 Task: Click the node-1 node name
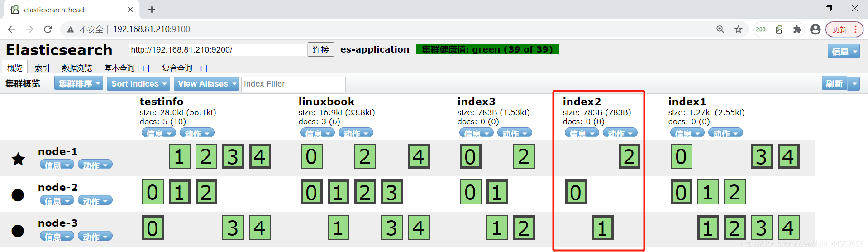click(x=57, y=151)
